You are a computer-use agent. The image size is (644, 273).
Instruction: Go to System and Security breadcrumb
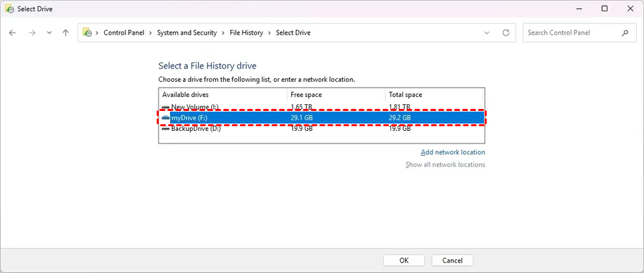tap(189, 33)
